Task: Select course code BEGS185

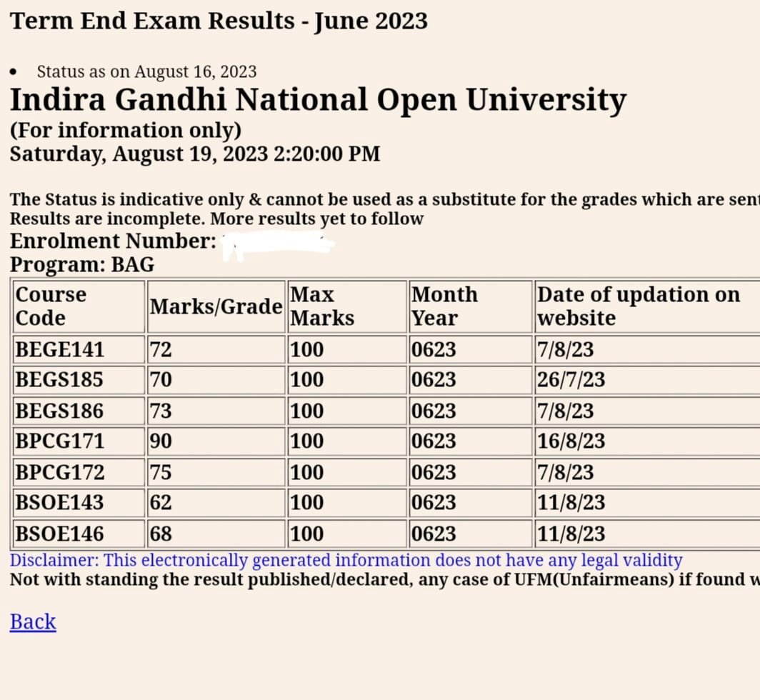Action: point(59,379)
